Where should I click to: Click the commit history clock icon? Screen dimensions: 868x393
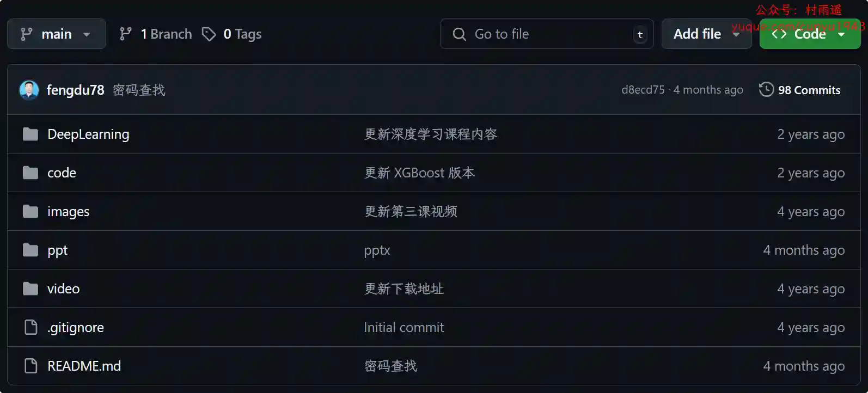click(766, 89)
